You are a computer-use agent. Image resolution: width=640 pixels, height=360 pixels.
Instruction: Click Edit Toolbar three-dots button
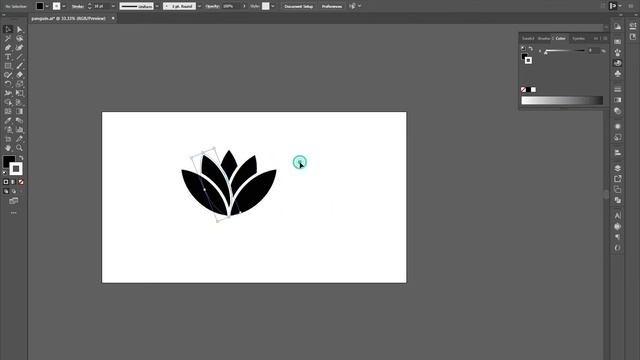[x=13, y=213]
